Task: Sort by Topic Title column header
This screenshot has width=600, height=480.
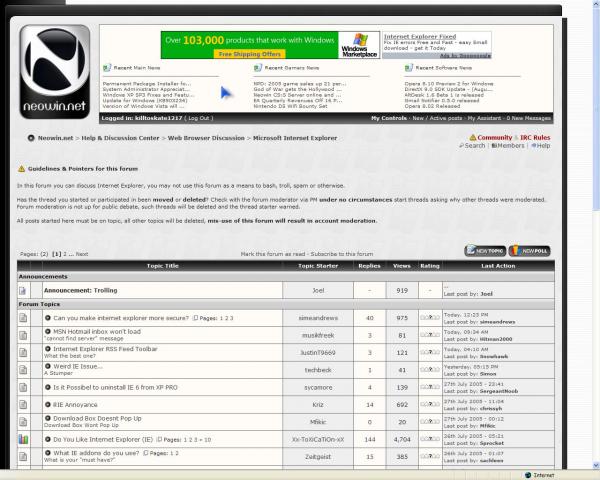Action: [x=163, y=266]
